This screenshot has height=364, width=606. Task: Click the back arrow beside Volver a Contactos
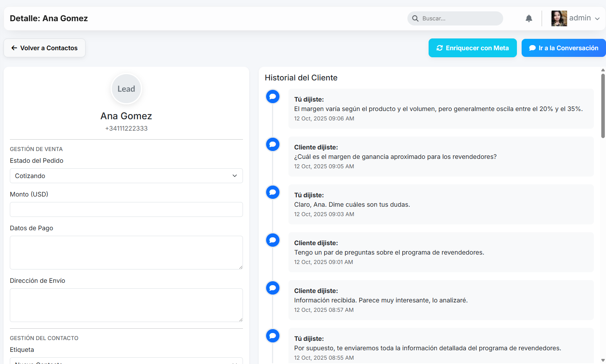click(x=14, y=48)
